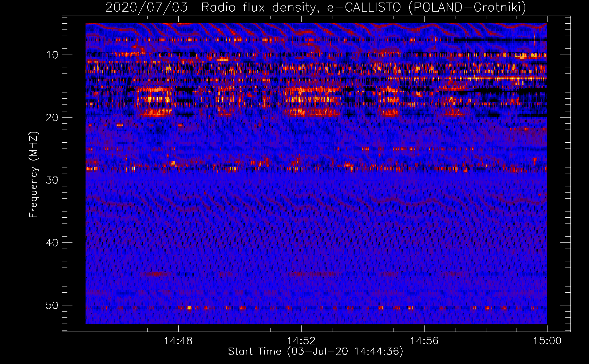589x364 pixels.
Task: Click the 40 frequency axis label
Action: click(x=52, y=243)
